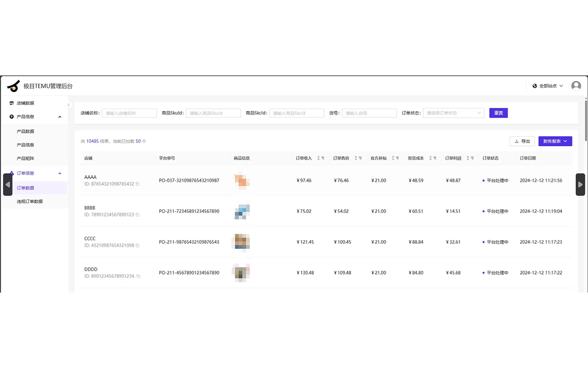Sort the table by 发货成本

click(430, 158)
